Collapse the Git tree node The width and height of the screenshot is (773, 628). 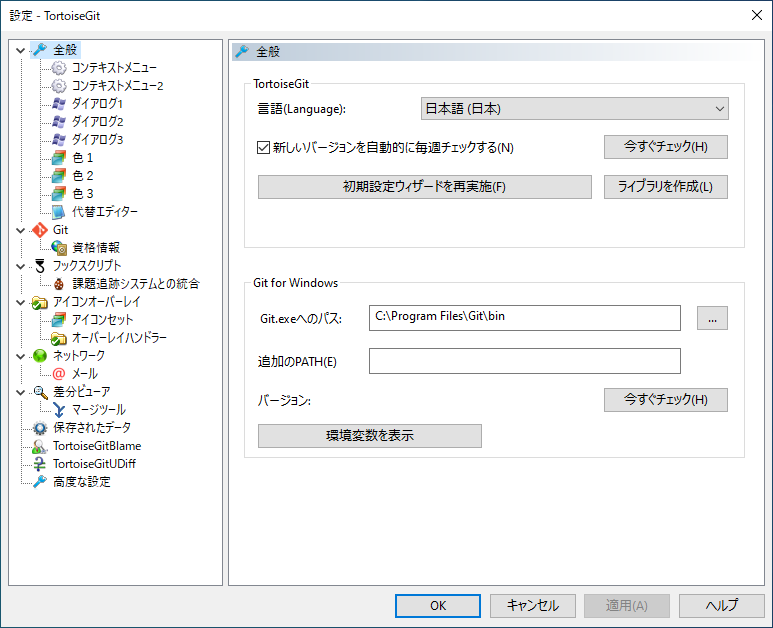pos(20,230)
